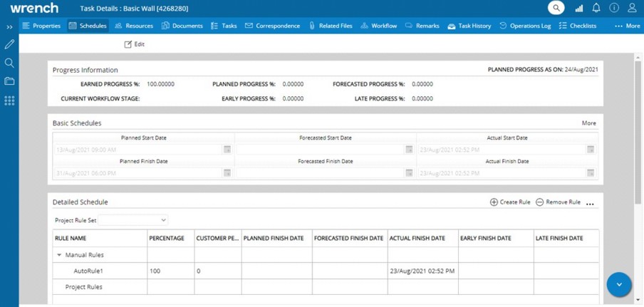Image resolution: width=644 pixels, height=307 pixels.
Task: Switch to the Workflow tab
Action: [378, 26]
